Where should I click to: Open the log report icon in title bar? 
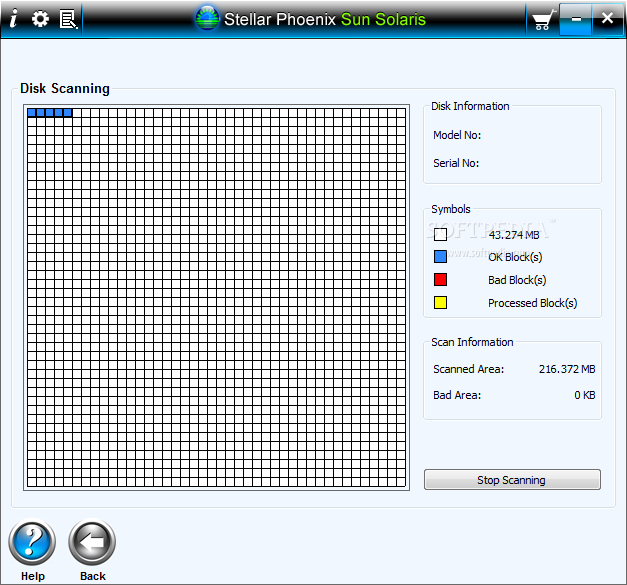[x=68, y=19]
